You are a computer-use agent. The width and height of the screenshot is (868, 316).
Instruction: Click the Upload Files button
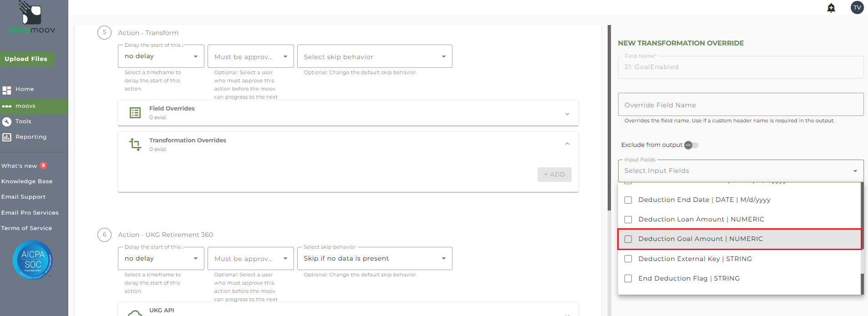point(26,59)
